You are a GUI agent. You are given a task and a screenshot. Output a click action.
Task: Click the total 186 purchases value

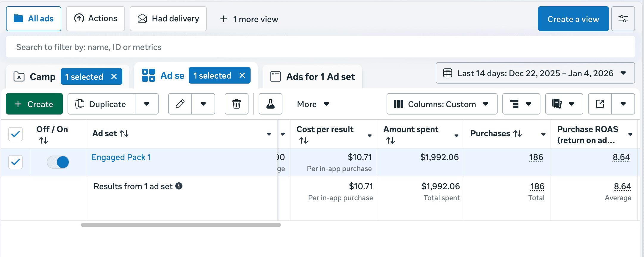(537, 186)
